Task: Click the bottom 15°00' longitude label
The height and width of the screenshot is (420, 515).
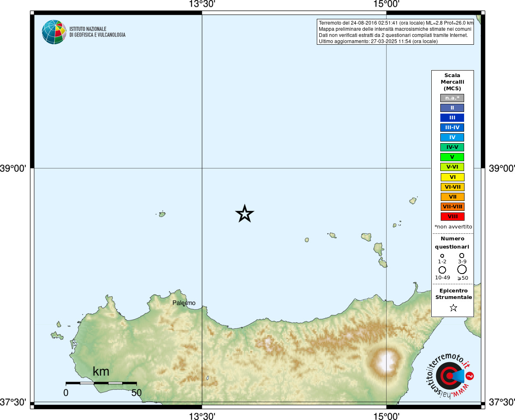Action: pos(386,416)
